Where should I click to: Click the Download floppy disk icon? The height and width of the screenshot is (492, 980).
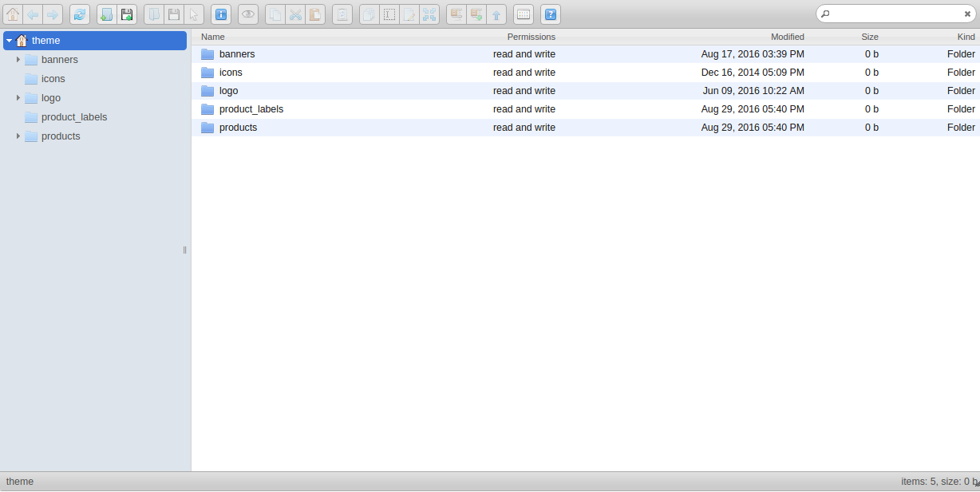point(174,14)
